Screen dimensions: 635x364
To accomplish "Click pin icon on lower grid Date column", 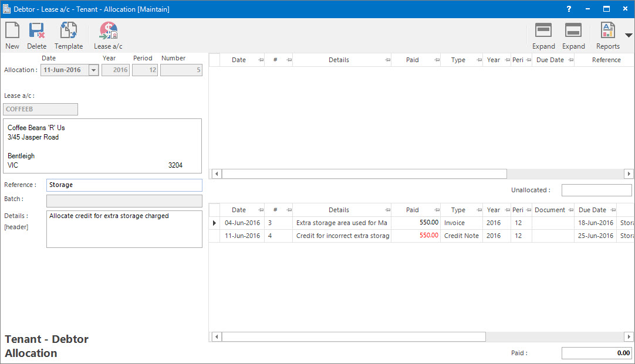I will 261,210.
